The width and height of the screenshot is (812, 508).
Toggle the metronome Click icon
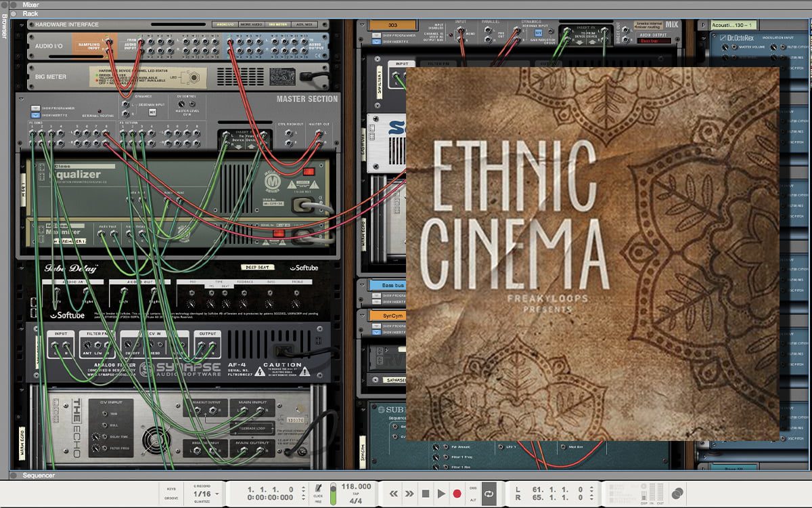pyautogui.click(x=319, y=488)
